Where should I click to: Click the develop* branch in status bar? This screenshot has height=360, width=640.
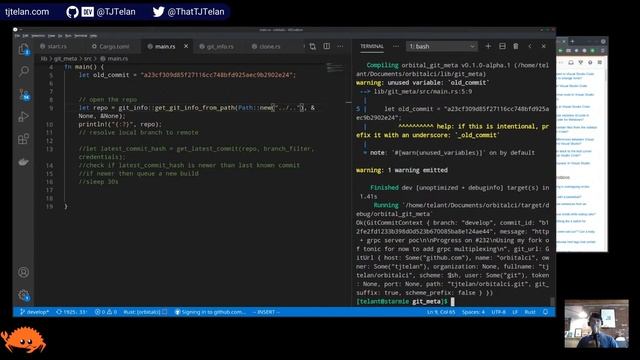point(34,312)
